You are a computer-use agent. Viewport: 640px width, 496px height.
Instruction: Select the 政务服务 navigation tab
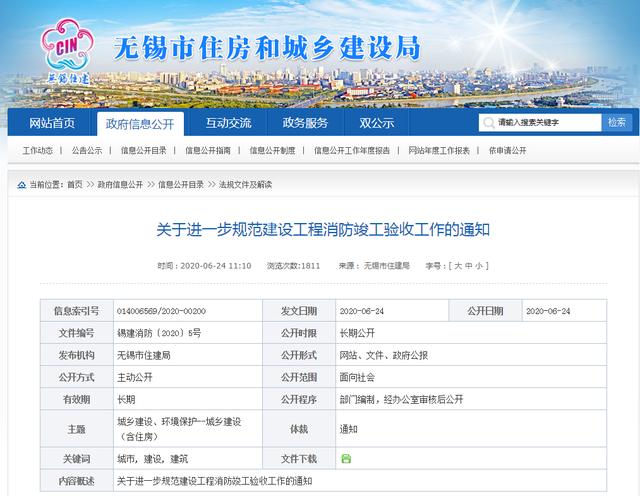[x=305, y=123]
